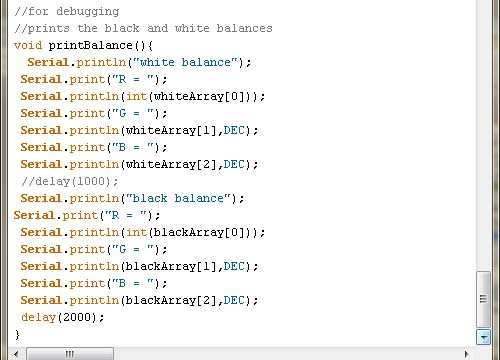500x360 pixels.
Task: Click DEC keyword after blackArray[1]
Action: [234, 266]
